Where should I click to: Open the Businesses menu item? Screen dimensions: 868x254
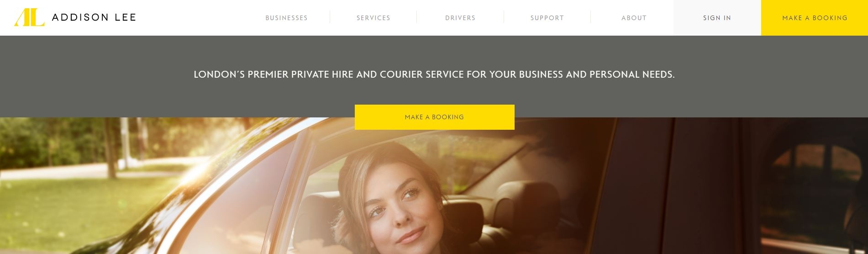(x=286, y=18)
